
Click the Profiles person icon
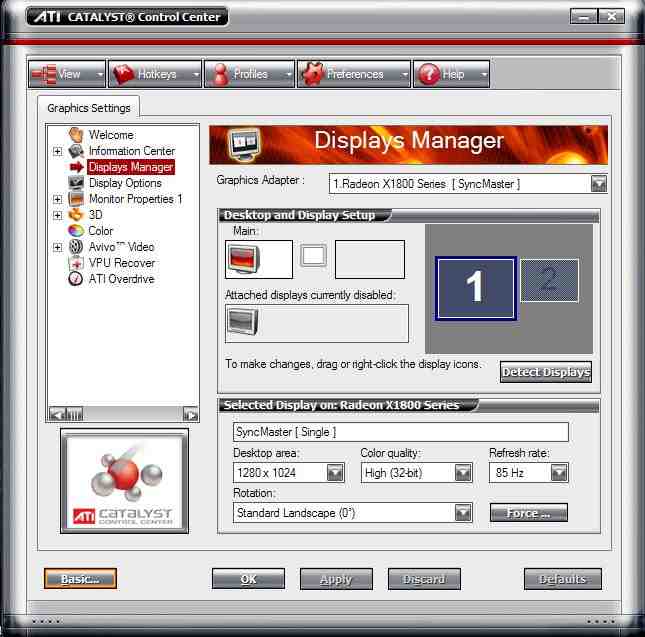[x=221, y=74]
